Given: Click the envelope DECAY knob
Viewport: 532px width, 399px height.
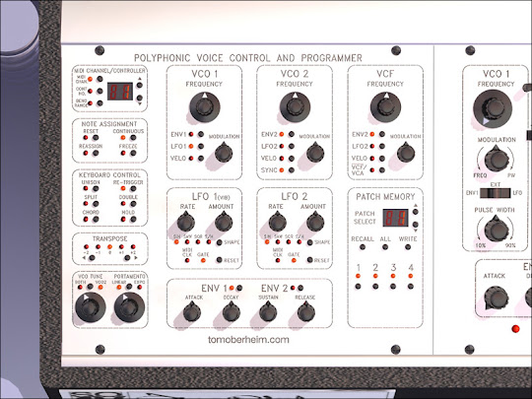Looking at the screenshot, I should pos(232,311).
